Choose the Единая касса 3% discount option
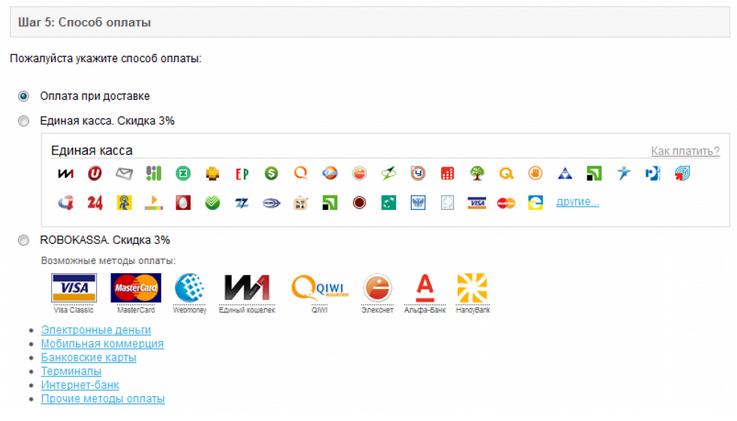This screenshot has height=421, width=737. [x=24, y=122]
